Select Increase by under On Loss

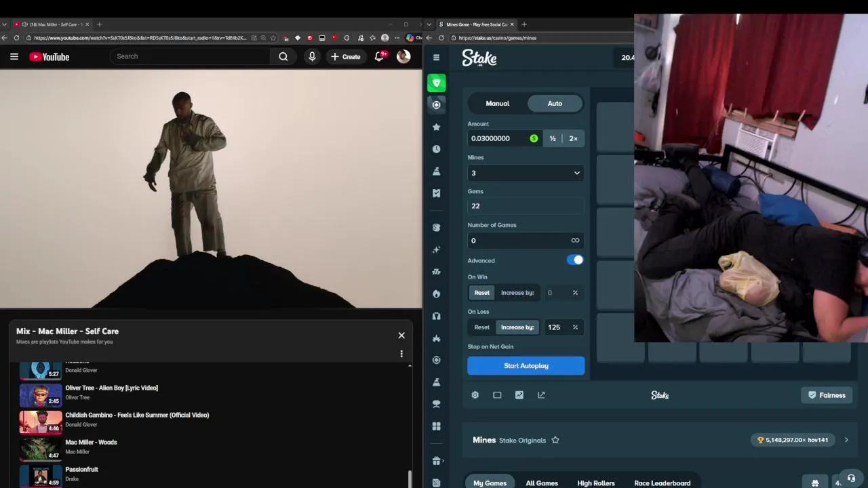pyautogui.click(x=517, y=327)
